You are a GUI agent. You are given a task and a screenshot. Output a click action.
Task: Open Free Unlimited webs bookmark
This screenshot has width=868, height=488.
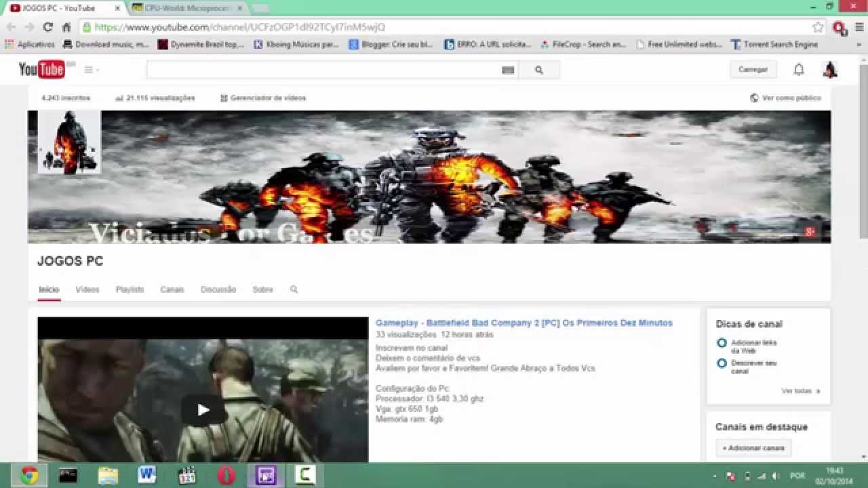679,45
